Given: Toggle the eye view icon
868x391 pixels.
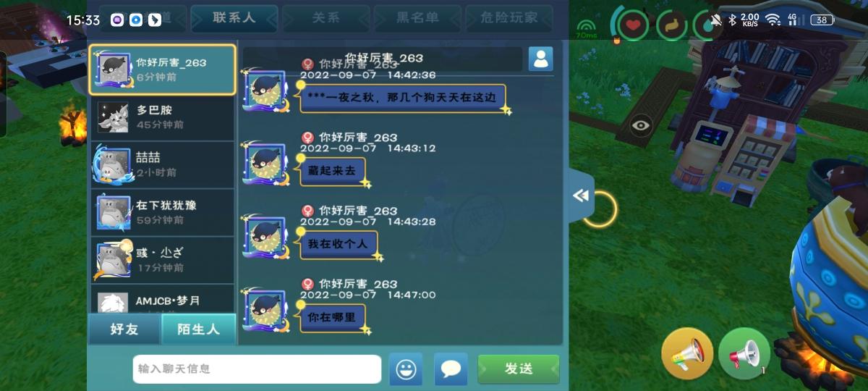Looking at the screenshot, I should (x=640, y=125).
